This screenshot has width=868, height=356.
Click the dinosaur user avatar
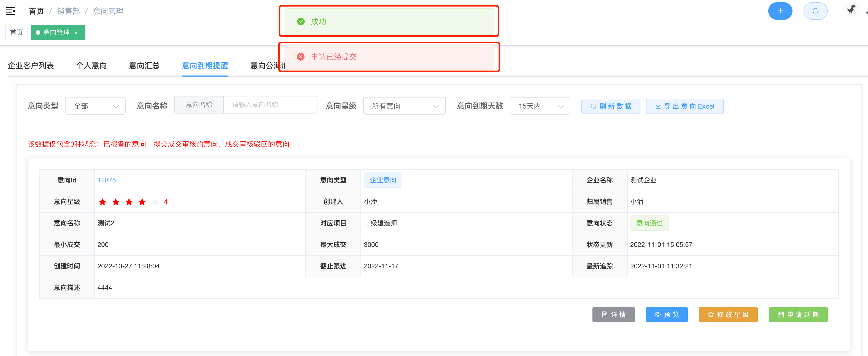pyautogui.click(x=851, y=10)
